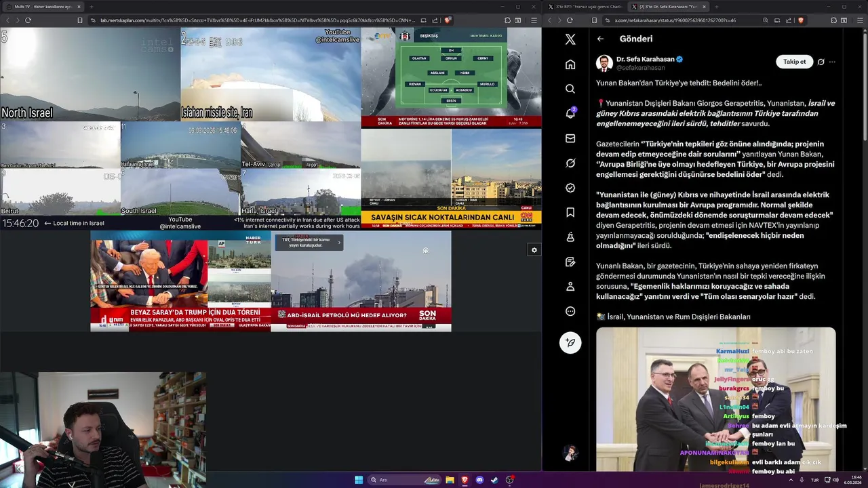Go back with the Gönderi arrow
The width and height of the screenshot is (868, 488).
(600, 39)
